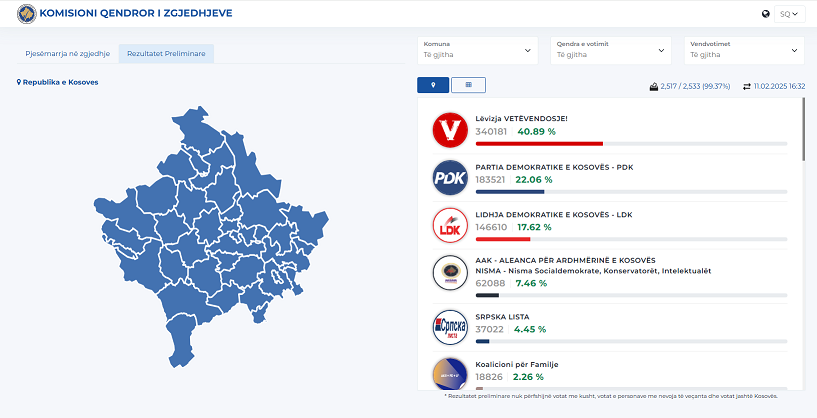Click the AAK-NISMA coalition logo
The height and width of the screenshot is (418, 817).
pos(450,274)
